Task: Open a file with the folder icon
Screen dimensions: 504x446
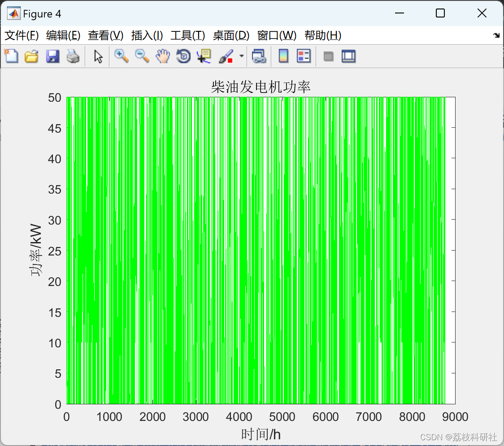Action: click(31, 56)
